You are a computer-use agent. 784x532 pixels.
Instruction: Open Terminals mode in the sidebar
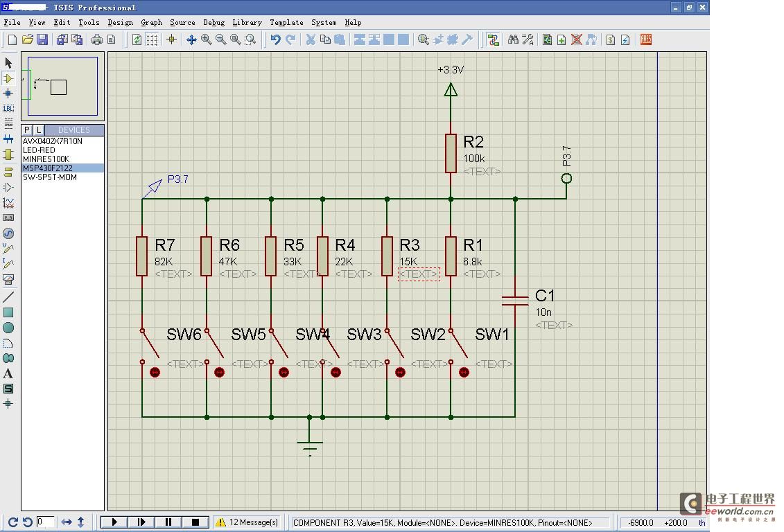(8, 172)
